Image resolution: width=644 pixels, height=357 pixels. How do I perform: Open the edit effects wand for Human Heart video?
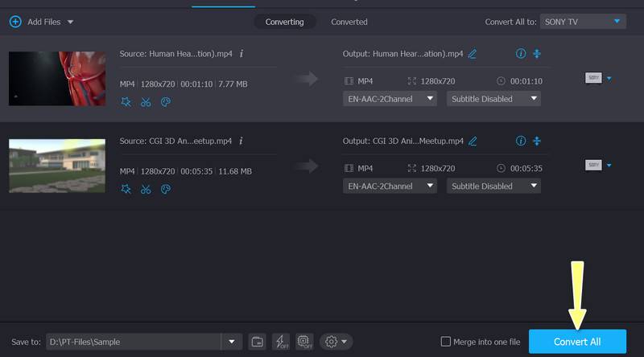point(126,102)
